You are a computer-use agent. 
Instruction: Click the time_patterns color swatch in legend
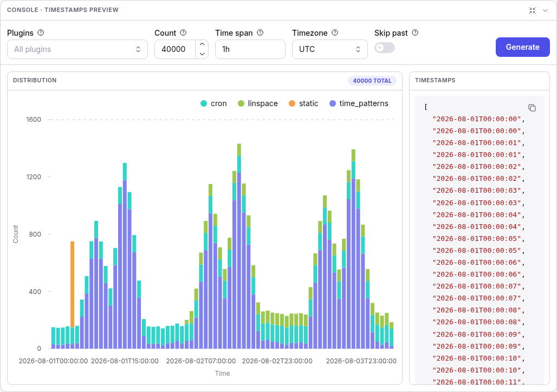[x=333, y=103]
